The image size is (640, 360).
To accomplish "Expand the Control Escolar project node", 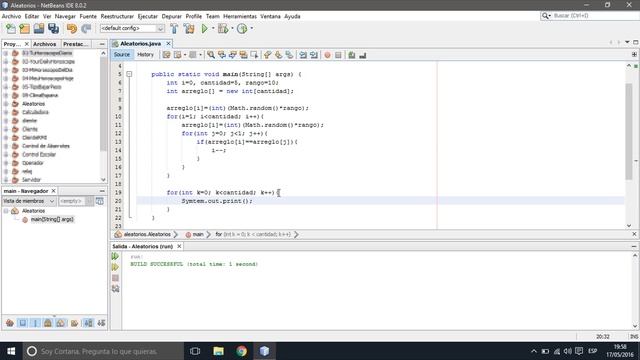I will 6,154.
